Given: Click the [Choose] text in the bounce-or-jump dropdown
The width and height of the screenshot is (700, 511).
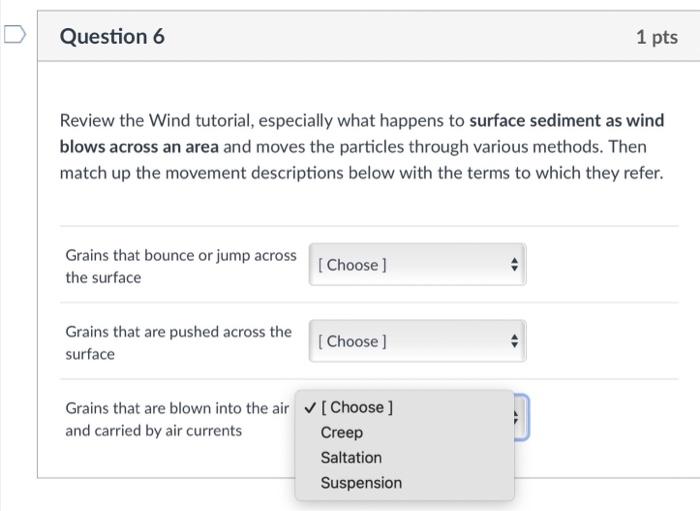Looking at the screenshot, I should click(352, 265).
